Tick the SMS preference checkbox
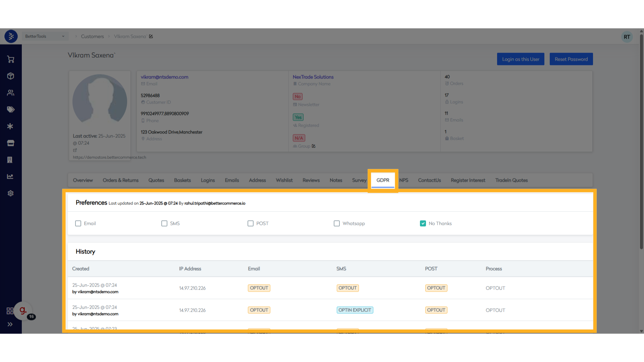The width and height of the screenshot is (644, 362). pos(164,224)
